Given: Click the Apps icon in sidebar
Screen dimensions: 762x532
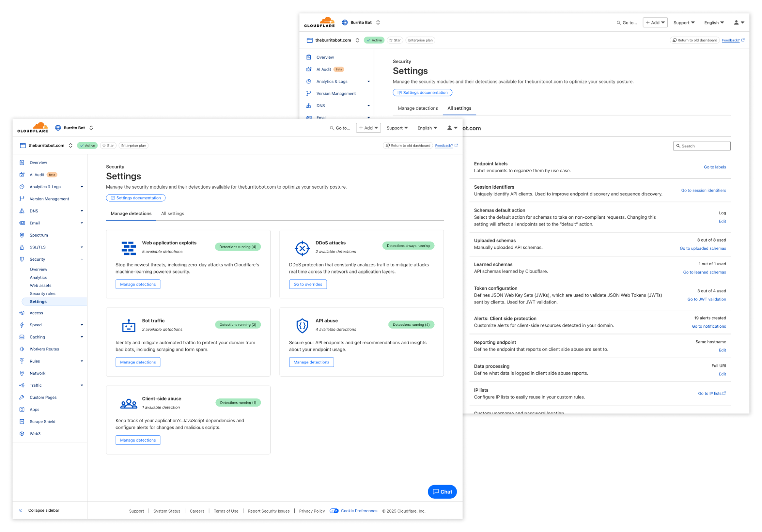Looking at the screenshot, I should pos(22,410).
